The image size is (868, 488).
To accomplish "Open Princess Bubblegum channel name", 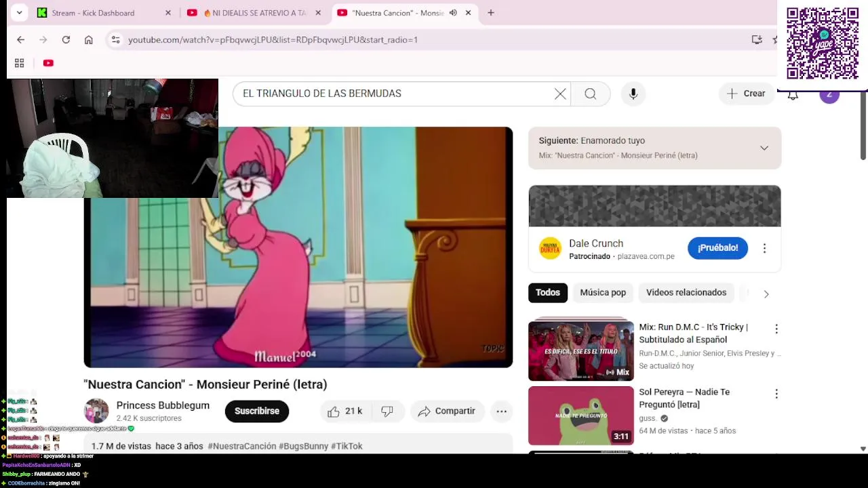I will click(163, 405).
